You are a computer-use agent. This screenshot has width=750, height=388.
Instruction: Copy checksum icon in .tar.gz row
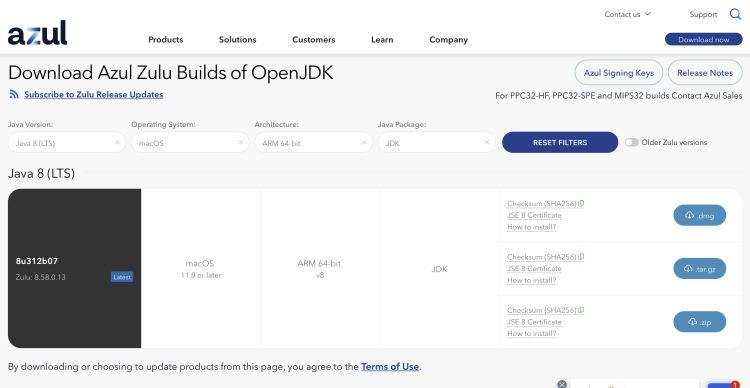(582, 257)
